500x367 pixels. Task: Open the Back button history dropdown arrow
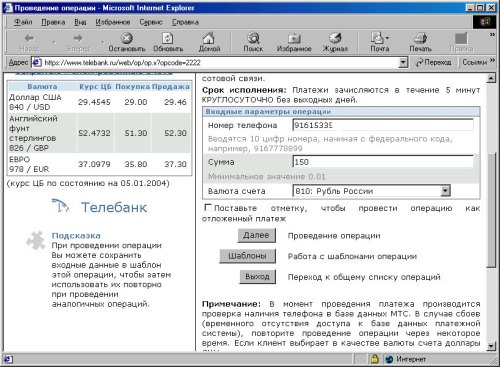pos(54,42)
